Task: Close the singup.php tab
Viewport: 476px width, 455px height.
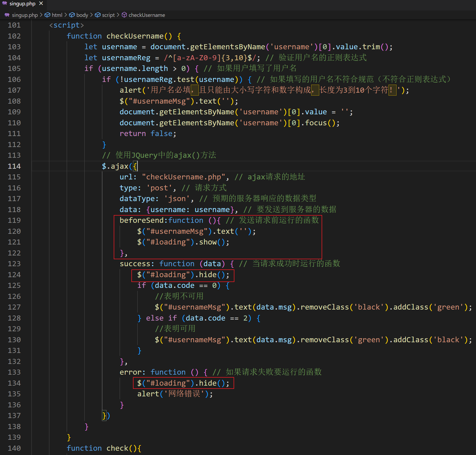Action: click(x=41, y=3)
